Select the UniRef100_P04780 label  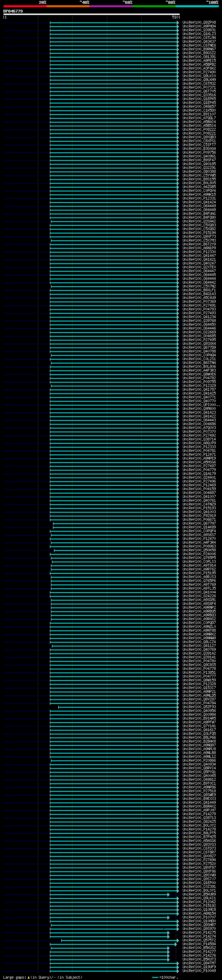tap(199, 661)
